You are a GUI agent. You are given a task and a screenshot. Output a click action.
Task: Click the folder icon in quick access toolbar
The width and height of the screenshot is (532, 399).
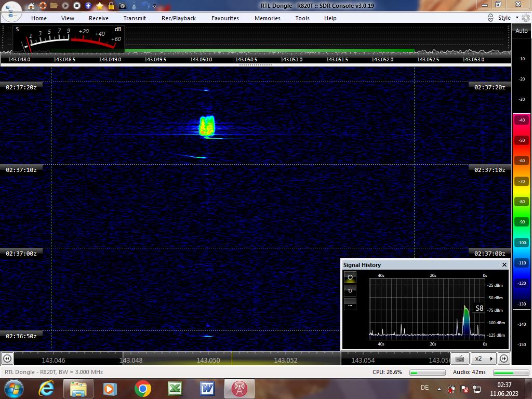54,6
